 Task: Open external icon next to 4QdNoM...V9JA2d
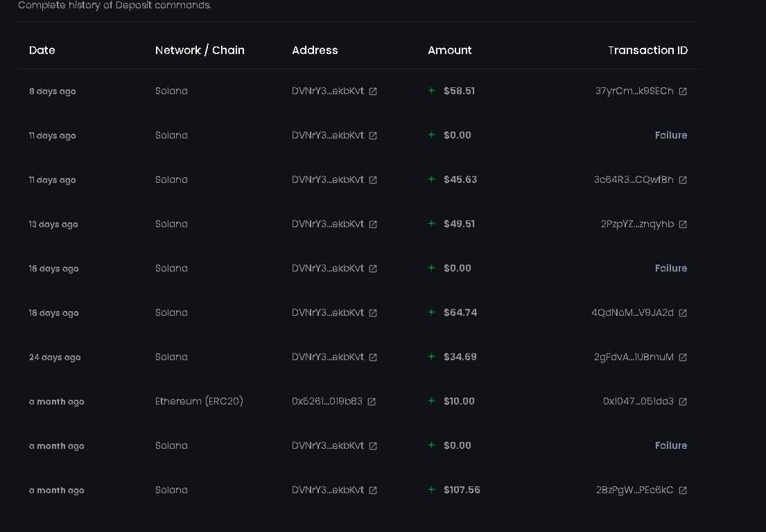click(683, 313)
